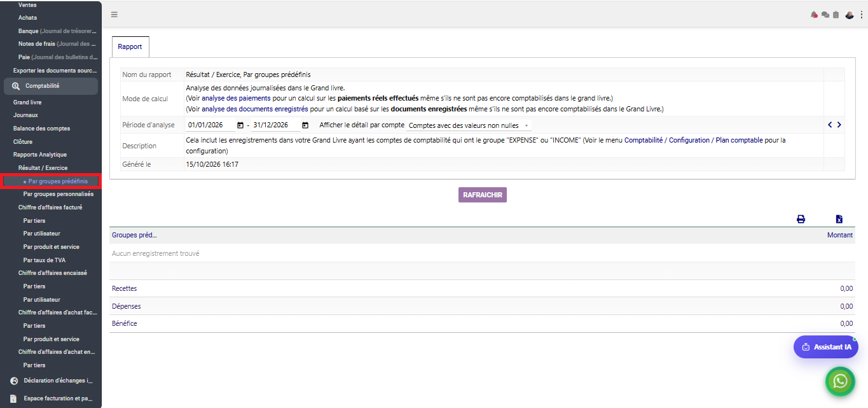Open Balance des comptes in the sidebar
The height and width of the screenshot is (408, 868).
41,129
